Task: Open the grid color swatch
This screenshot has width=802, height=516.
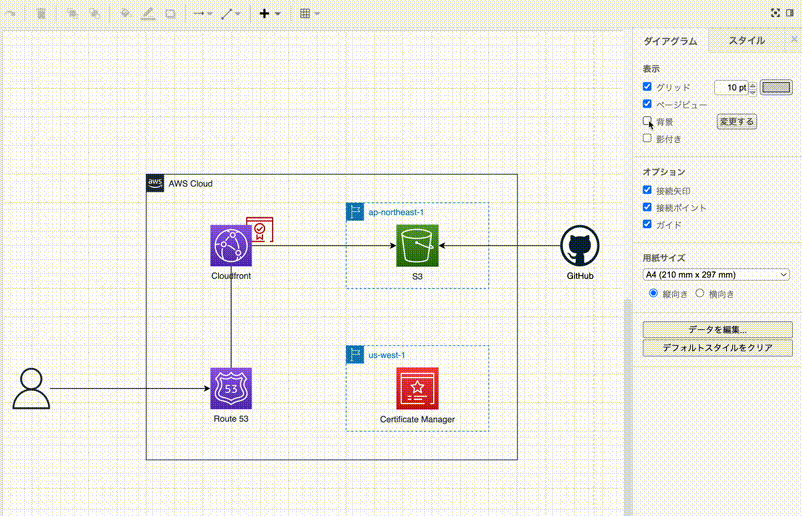Action: [x=776, y=87]
